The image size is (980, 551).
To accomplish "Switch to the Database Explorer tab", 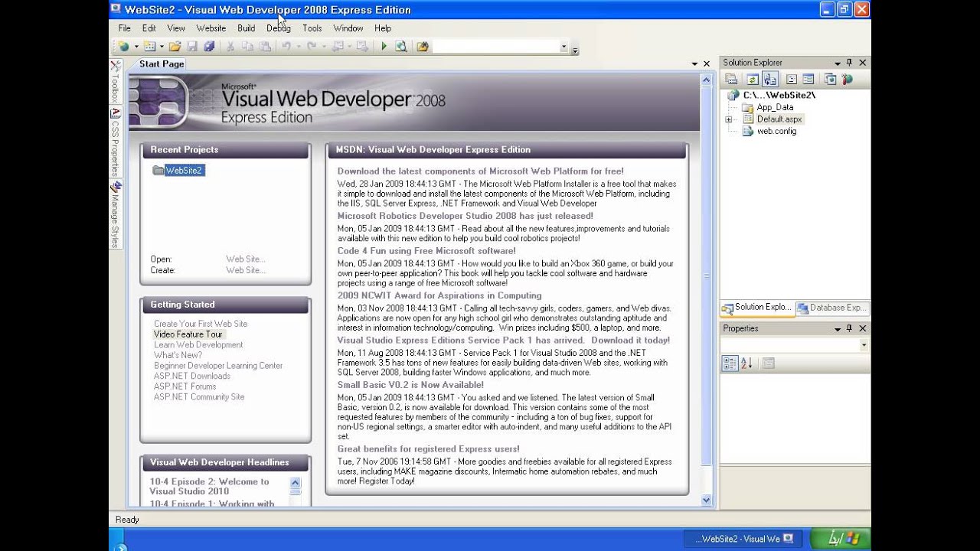I will click(831, 308).
